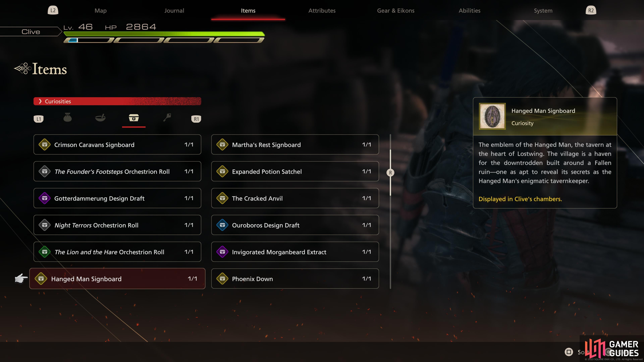This screenshot has width=644, height=362.
Task: Click the square Sort button icon
Action: tap(569, 352)
